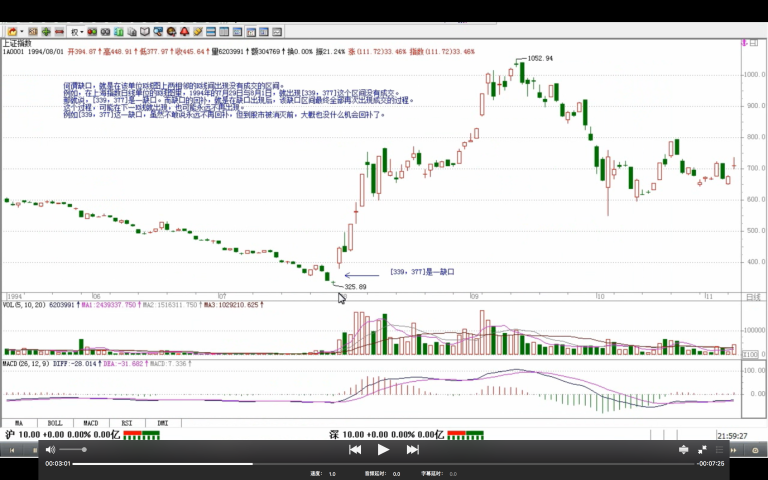768x480 pixels.
Task: Open the 权 adjustment dropdown
Action: click(77, 32)
